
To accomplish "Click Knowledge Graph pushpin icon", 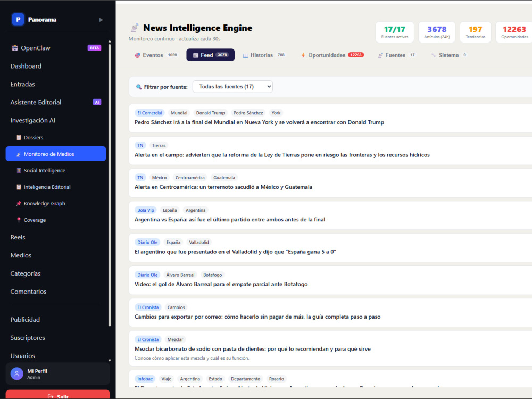I will [x=19, y=203].
